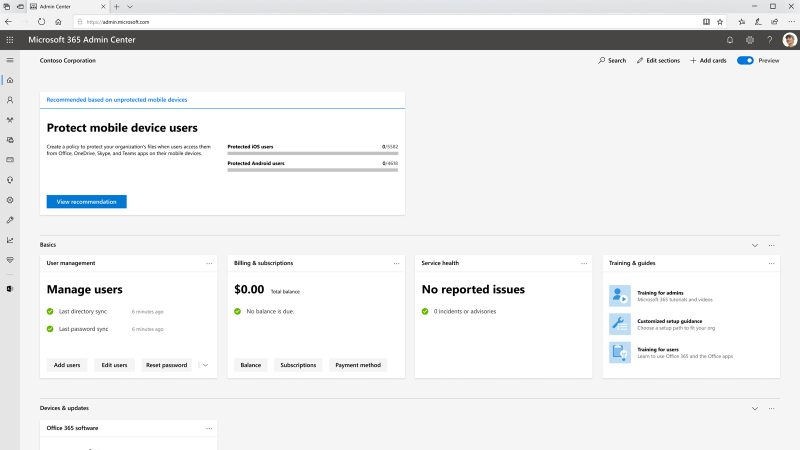This screenshot has height=450, width=800.
Task: Click No reported issues heading
Action: click(x=473, y=289)
